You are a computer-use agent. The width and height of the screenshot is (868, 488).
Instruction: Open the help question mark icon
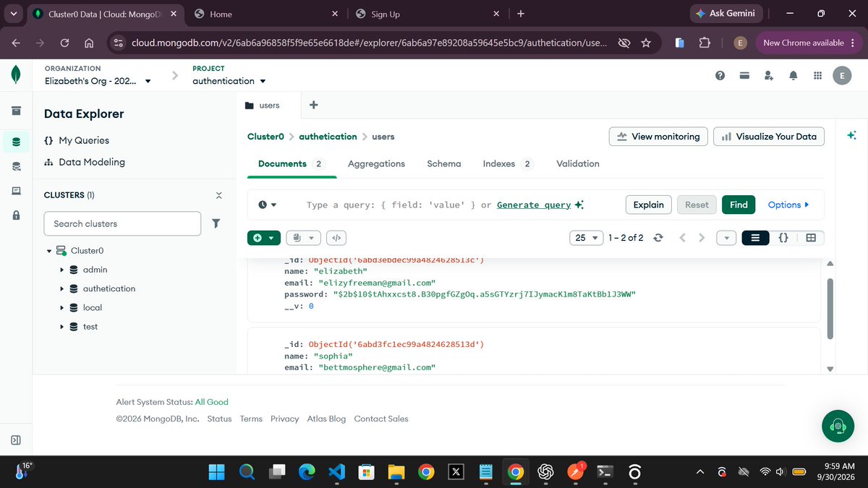[x=720, y=75]
